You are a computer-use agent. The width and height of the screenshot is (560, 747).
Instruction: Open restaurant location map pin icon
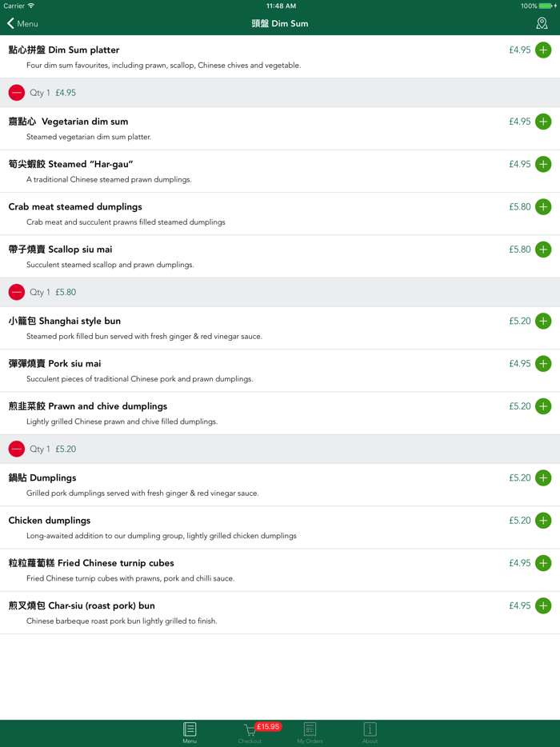click(542, 23)
